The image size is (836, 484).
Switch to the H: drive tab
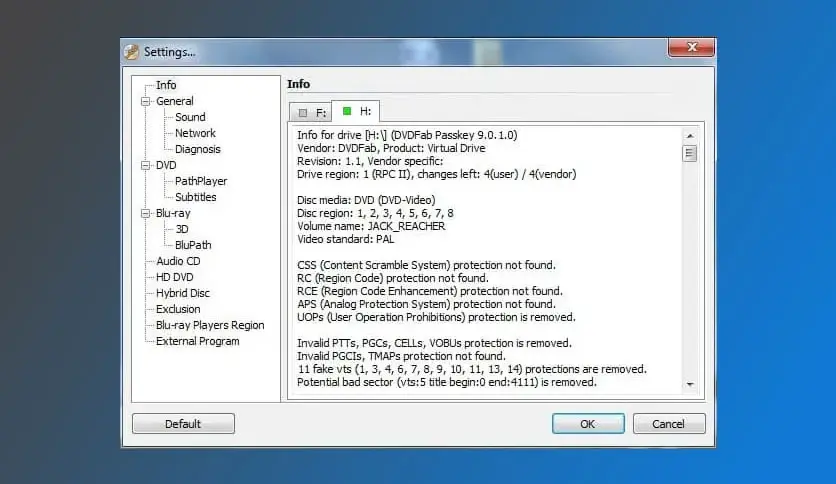[356, 111]
